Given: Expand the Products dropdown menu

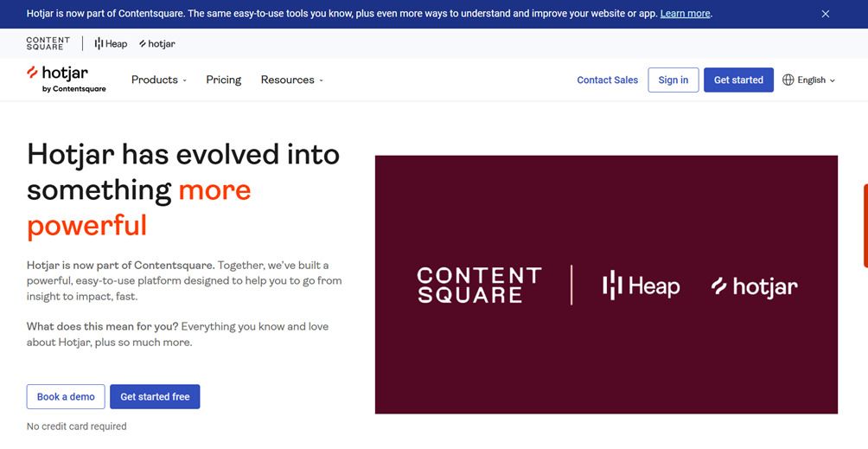Looking at the screenshot, I should [x=158, y=80].
